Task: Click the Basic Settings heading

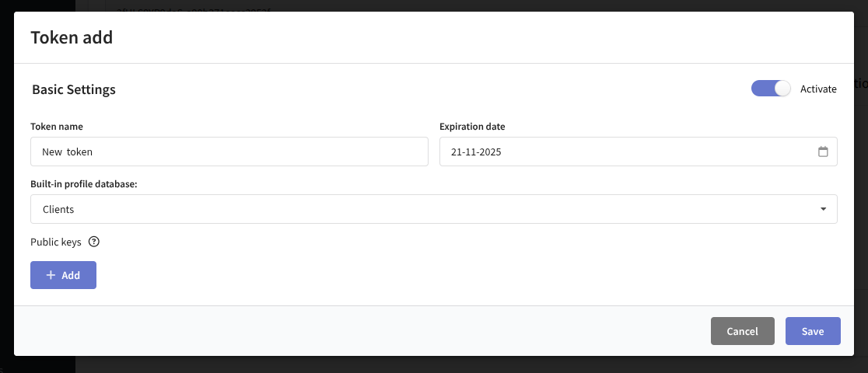Action: (74, 89)
